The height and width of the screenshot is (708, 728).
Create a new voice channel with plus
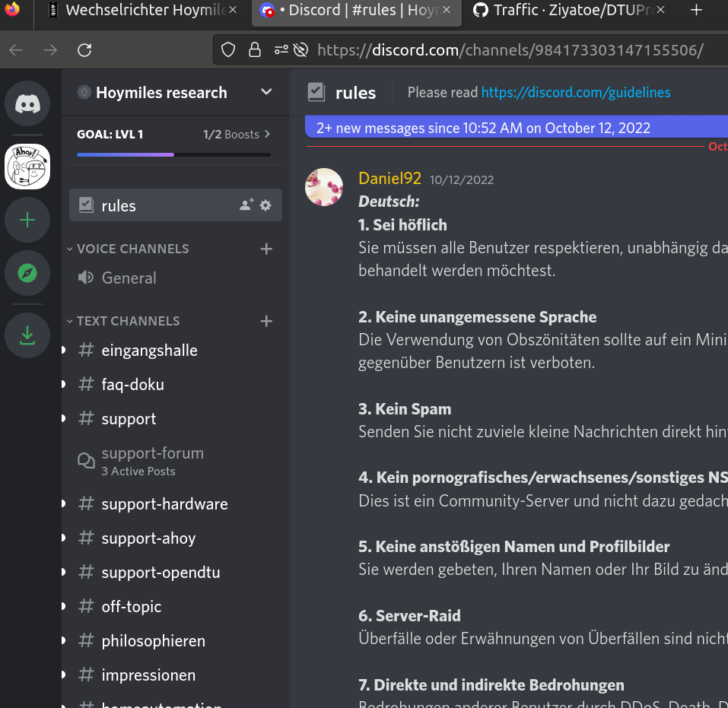tap(266, 249)
